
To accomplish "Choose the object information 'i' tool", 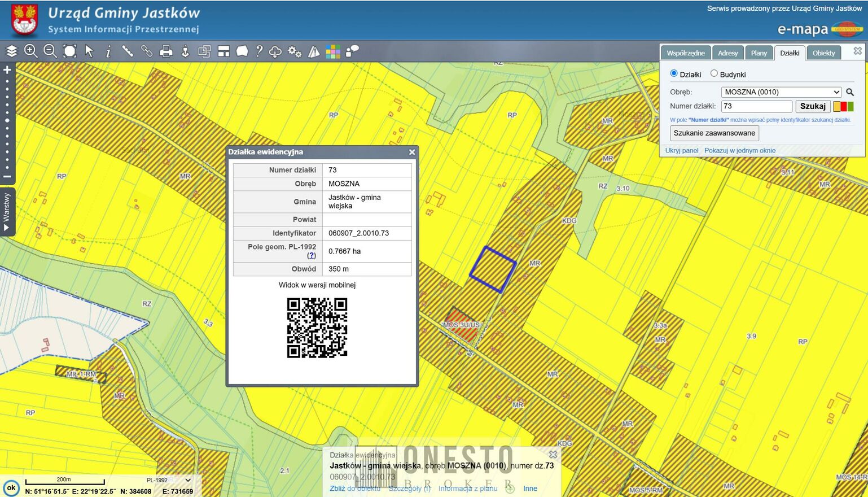I will pyautogui.click(x=108, y=51).
